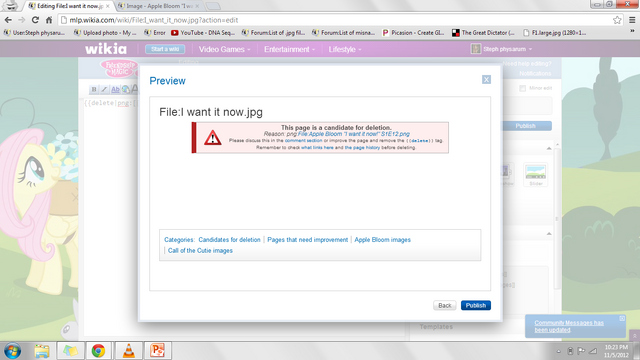This screenshot has width=640, height=360.
Task: Click the Back button in Preview dialog
Action: [444, 305]
